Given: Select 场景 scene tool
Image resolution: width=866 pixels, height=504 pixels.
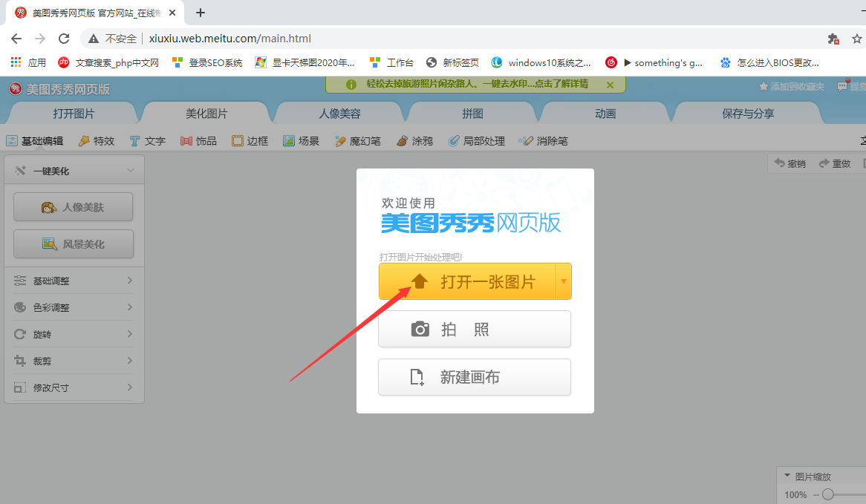Looking at the screenshot, I should [x=301, y=141].
